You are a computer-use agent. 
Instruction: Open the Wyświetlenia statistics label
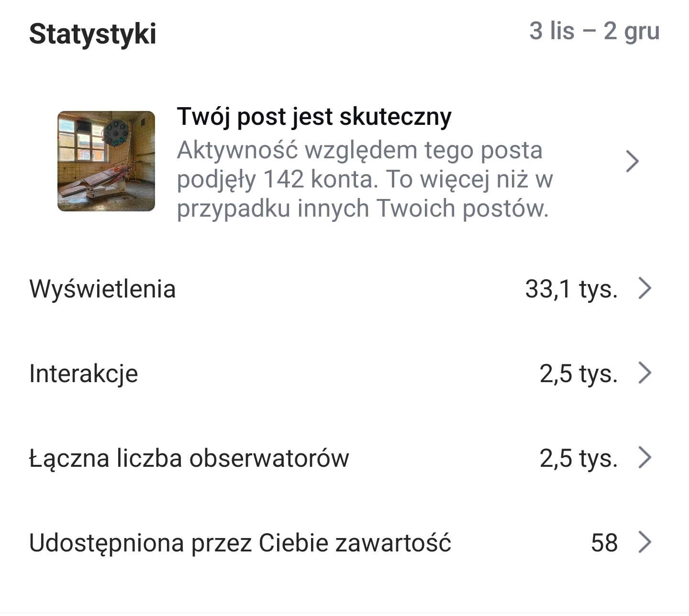pyautogui.click(x=102, y=289)
